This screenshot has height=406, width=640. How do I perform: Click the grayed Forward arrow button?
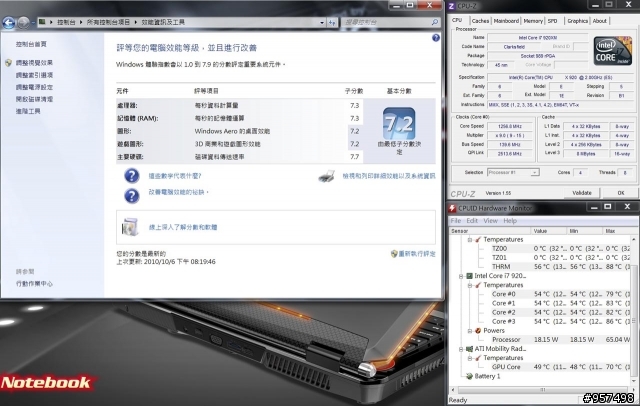[x=24, y=23]
